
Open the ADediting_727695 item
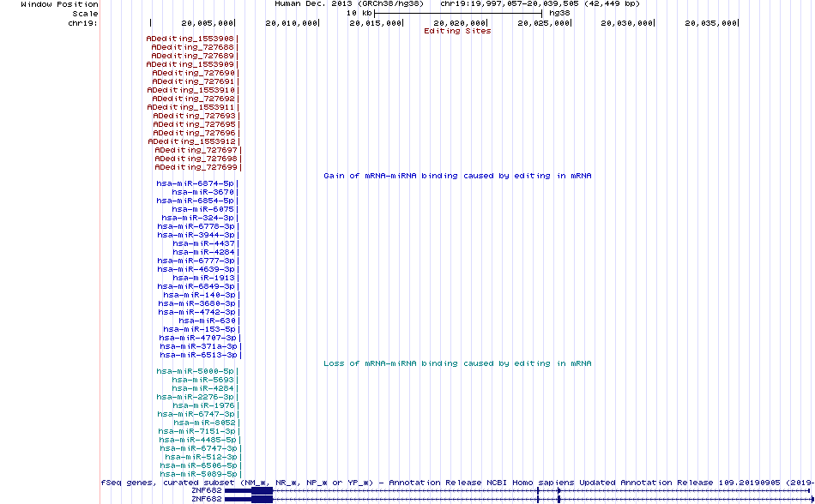point(194,124)
